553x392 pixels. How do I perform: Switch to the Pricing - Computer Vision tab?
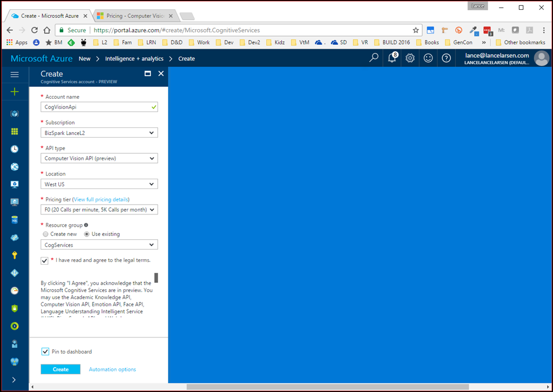pos(135,16)
